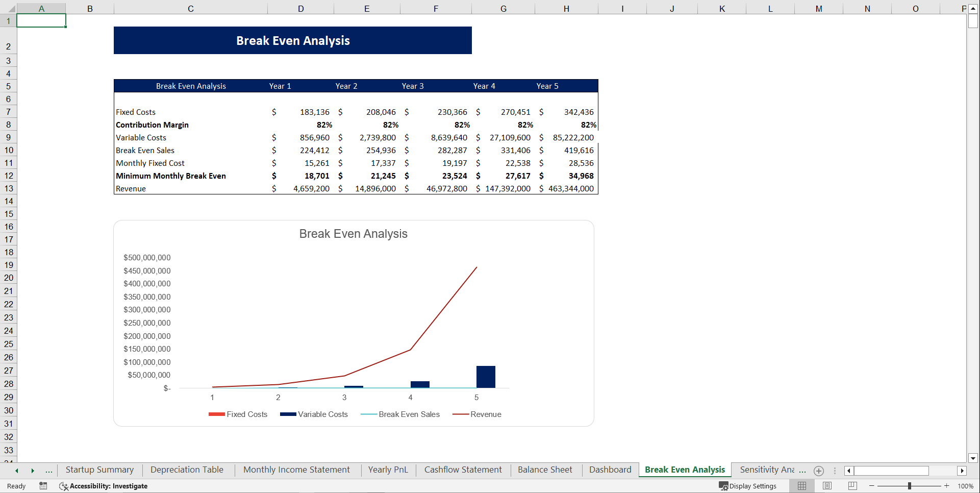Open the Depreciation Table sheet tab
This screenshot has height=493, width=980.
click(x=187, y=470)
